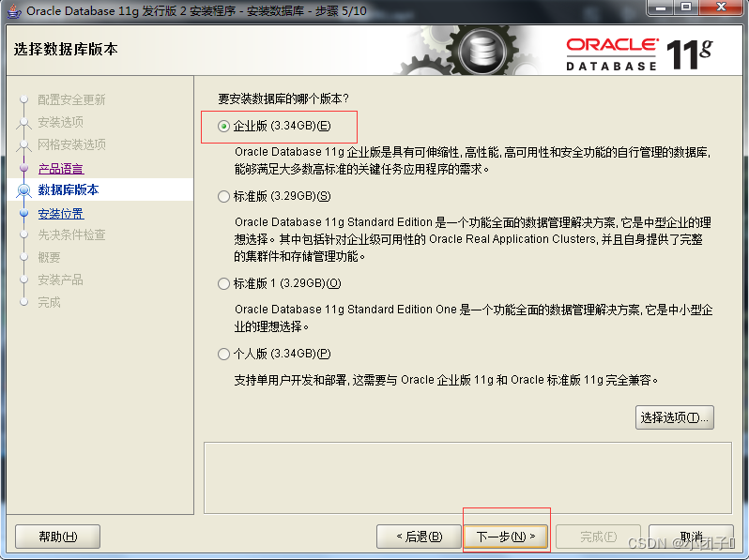The image size is (749, 560).
Task: Choose 标准版 1 (3.29GB) edition
Action: point(223,283)
